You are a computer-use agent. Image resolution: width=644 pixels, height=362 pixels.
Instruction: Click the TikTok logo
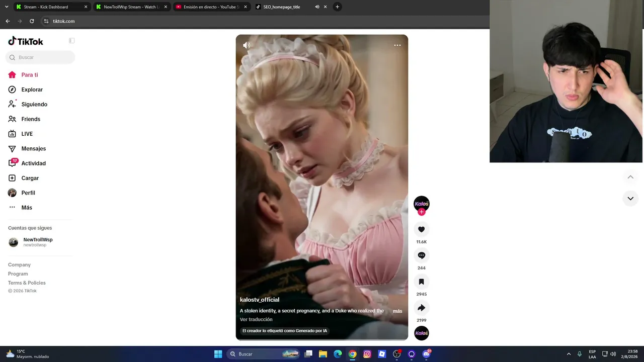coord(26,41)
